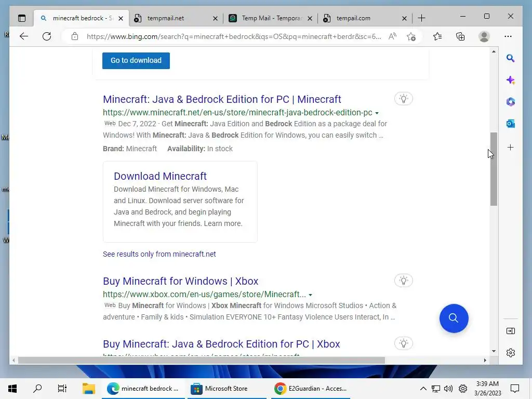
Task: Tap the blue floating search button
Action: click(454, 318)
